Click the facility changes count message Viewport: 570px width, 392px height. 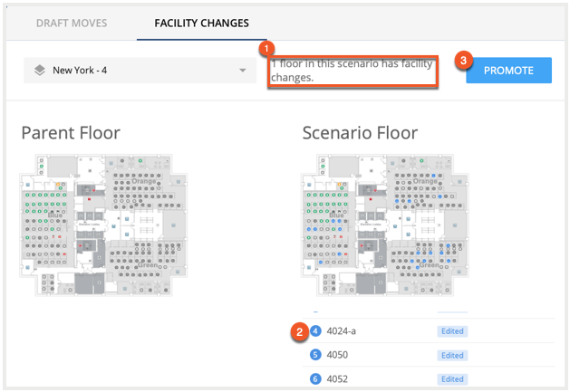tap(353, 71)
